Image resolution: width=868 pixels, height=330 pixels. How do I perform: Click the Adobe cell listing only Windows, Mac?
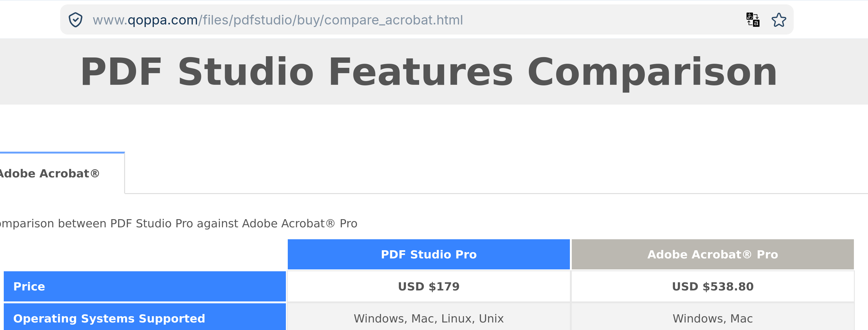[x=712, y=318]
